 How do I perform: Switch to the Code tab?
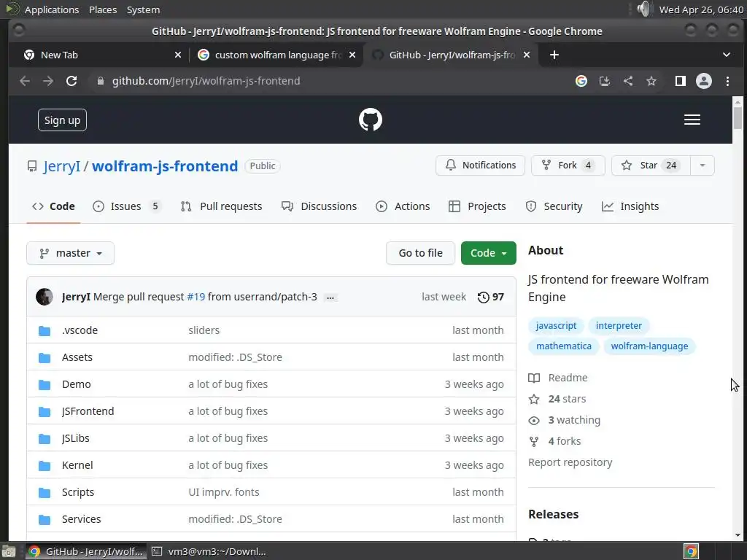[53, 206]
